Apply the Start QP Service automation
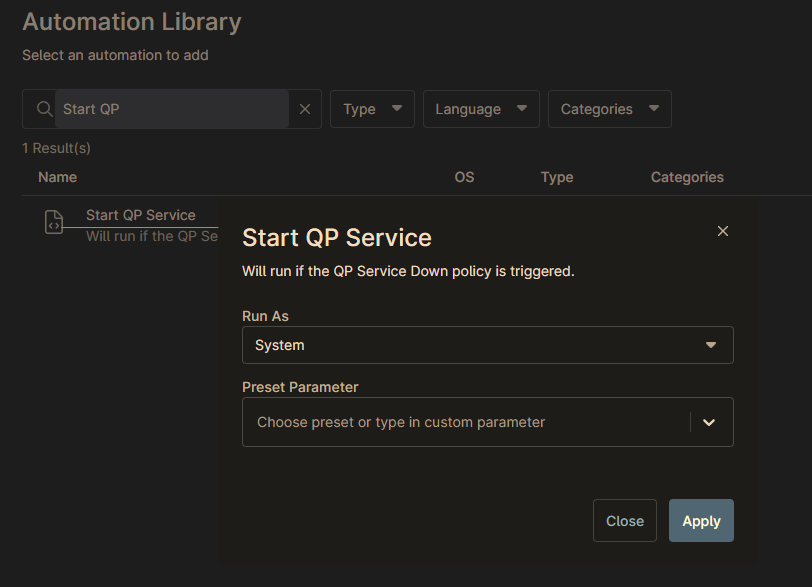The width and height of the screenshot is (812, 587). [701, 520]
